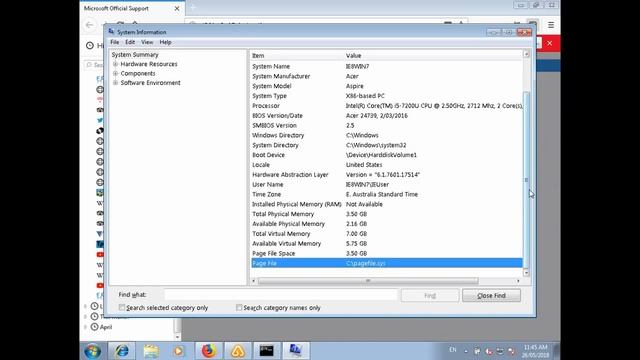Screen dimensions: 640x360
Task: Select the Installed Physical Memory (RAM) row
Action: point(387,204)
